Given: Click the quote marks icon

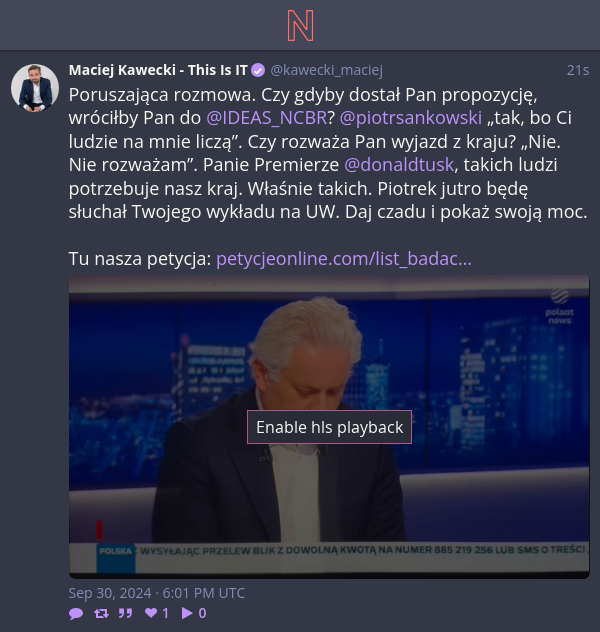Looking at the screenshot, I should (125, 613).
